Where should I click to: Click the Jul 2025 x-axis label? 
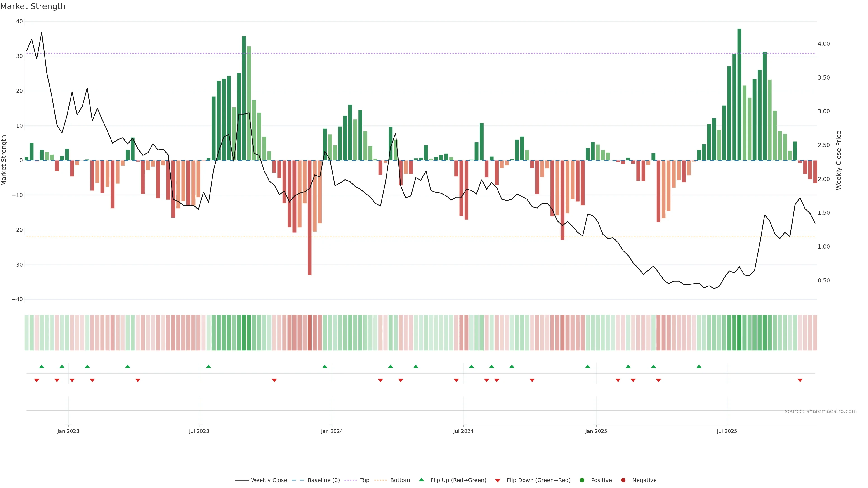(x=727, y=431)
